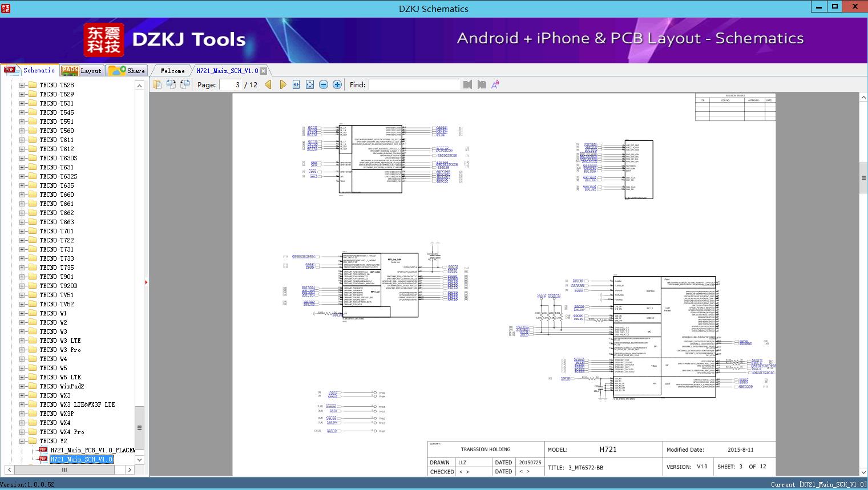Screen dimensions: 868x490
Task: Collapse the TECNO Y2 folder
Action: point(22,441)
